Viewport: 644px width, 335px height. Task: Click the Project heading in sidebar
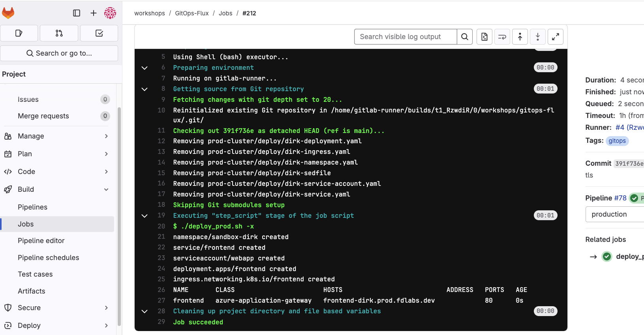click(x=14, y=74)
